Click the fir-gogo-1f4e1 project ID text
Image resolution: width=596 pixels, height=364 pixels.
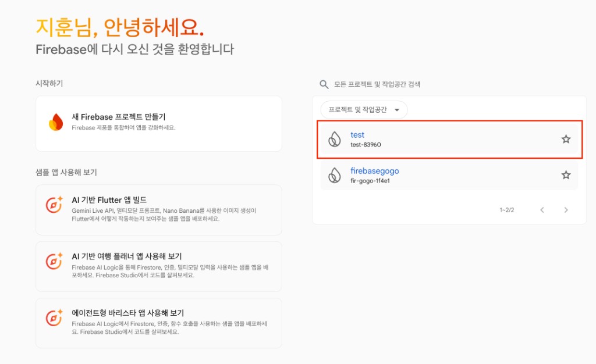tap(370, 181)
